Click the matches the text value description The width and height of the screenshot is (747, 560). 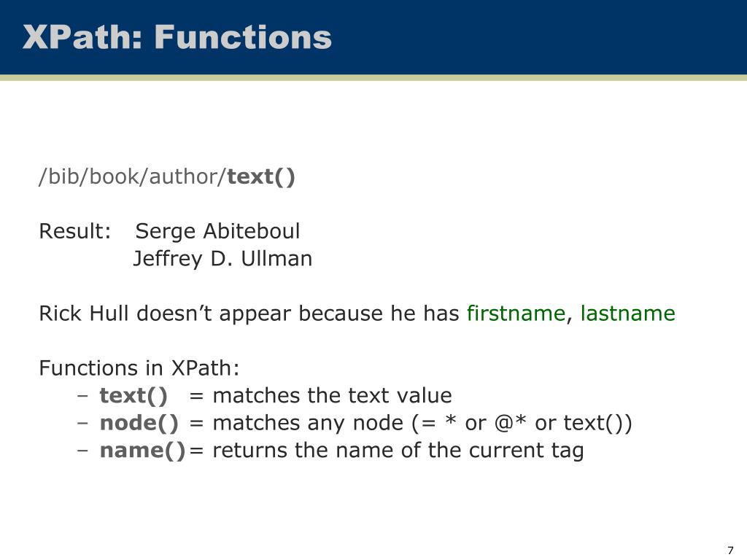pyautogui.click(x=332, y=396)
